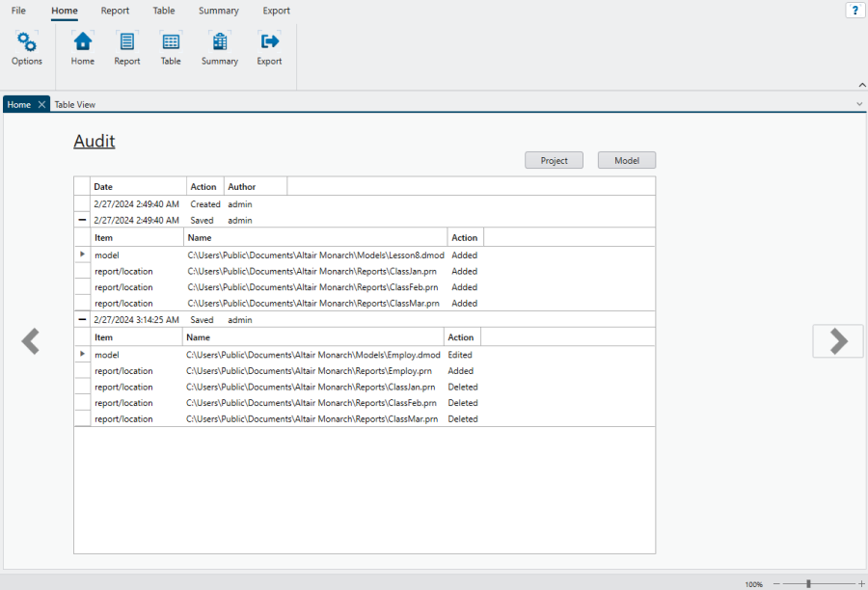Click the Project button
This screenshot has width=868, height=590.
554,161
